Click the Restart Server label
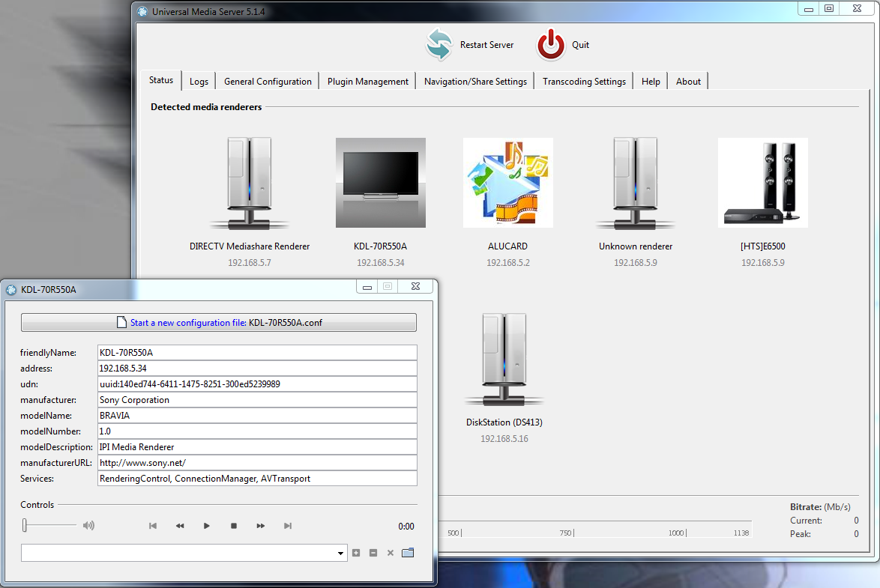 [486, 45]
